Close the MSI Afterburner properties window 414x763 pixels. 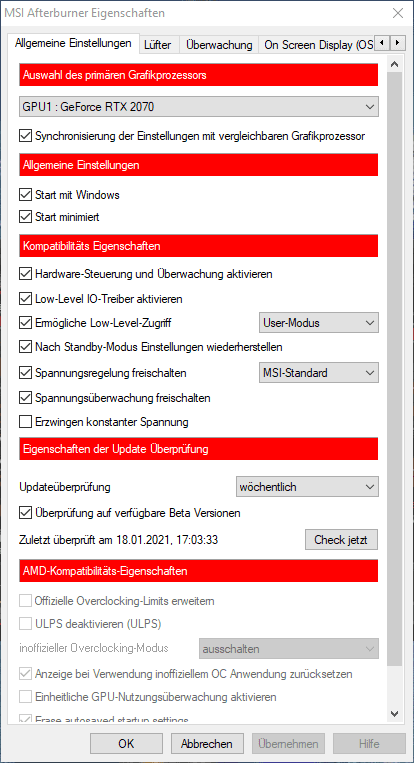[397, 13]
